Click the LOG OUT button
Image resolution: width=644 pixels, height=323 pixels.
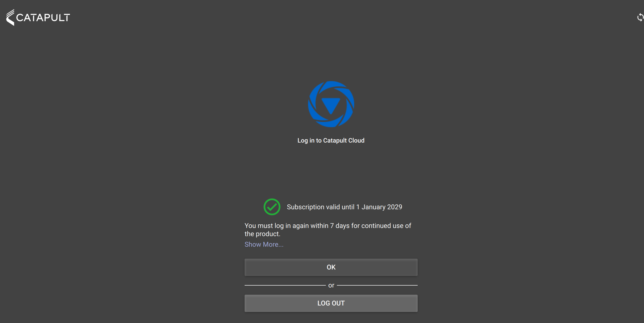coord(331,303)
